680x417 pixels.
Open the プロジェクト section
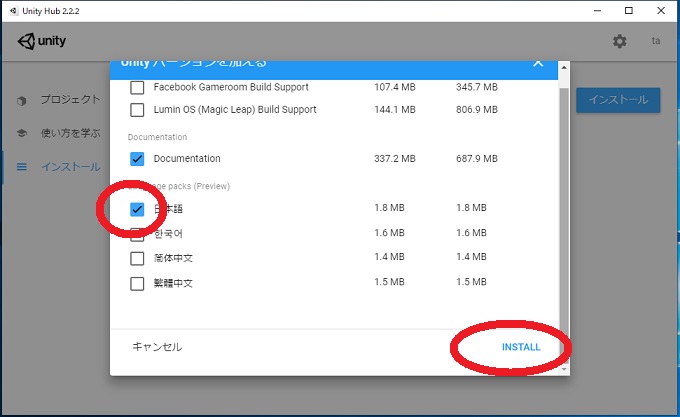tap(71, 100)
